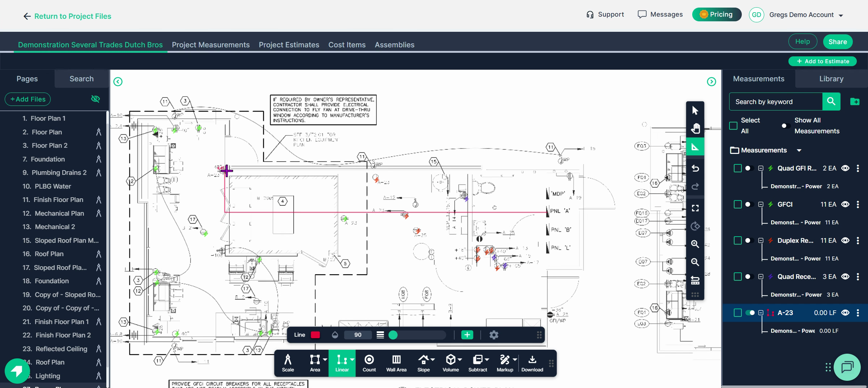Activate the Count tool

point(369,363)
